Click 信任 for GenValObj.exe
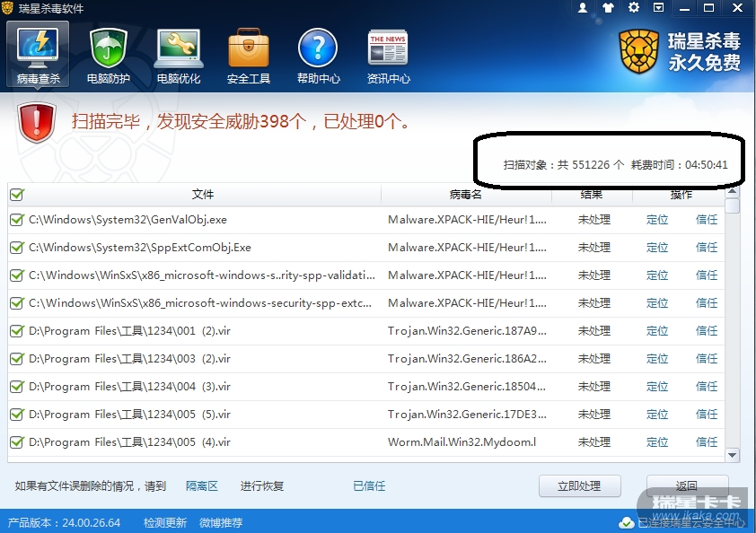Image resolution: width=756 pixels, height=533 pixels. point(707,220)
